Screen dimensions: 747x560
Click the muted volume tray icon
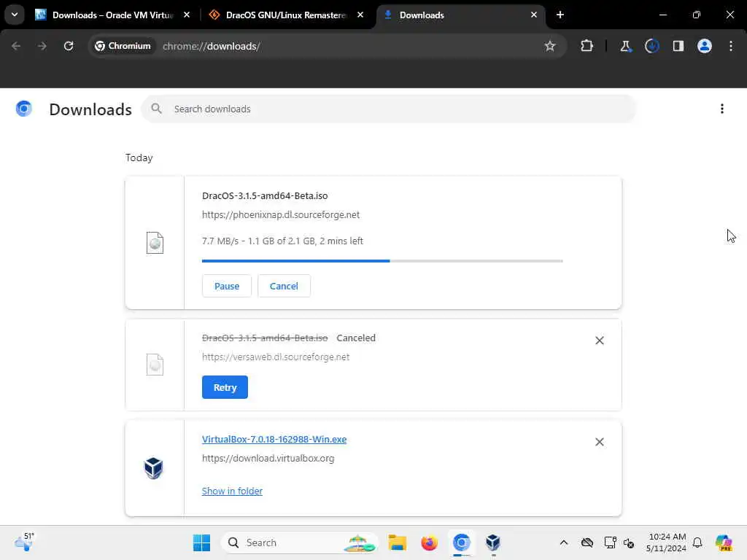pyautogui.click(x=629, y=542)
